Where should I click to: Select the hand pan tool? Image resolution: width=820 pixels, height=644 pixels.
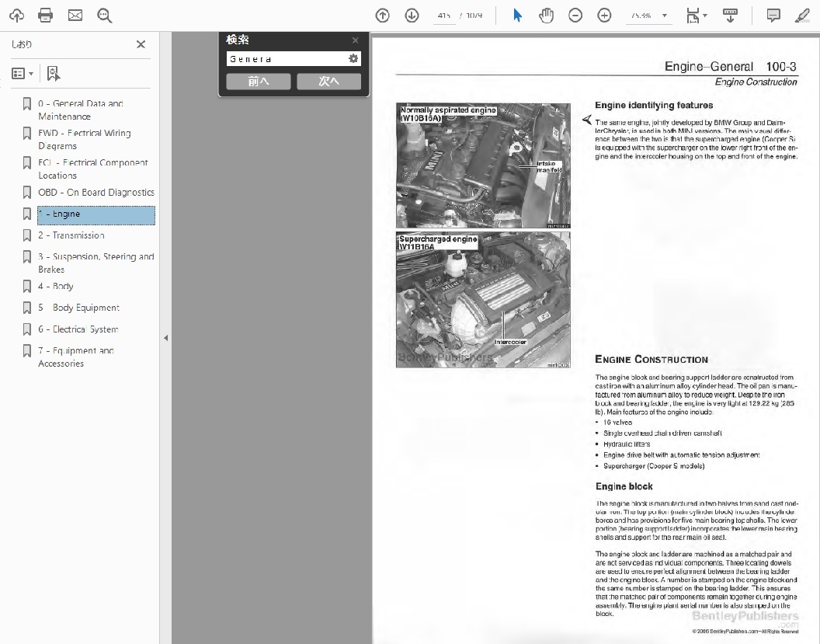(547, 16)
